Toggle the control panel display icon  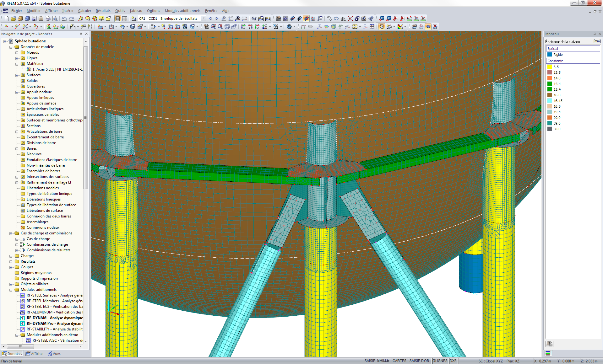382,27
